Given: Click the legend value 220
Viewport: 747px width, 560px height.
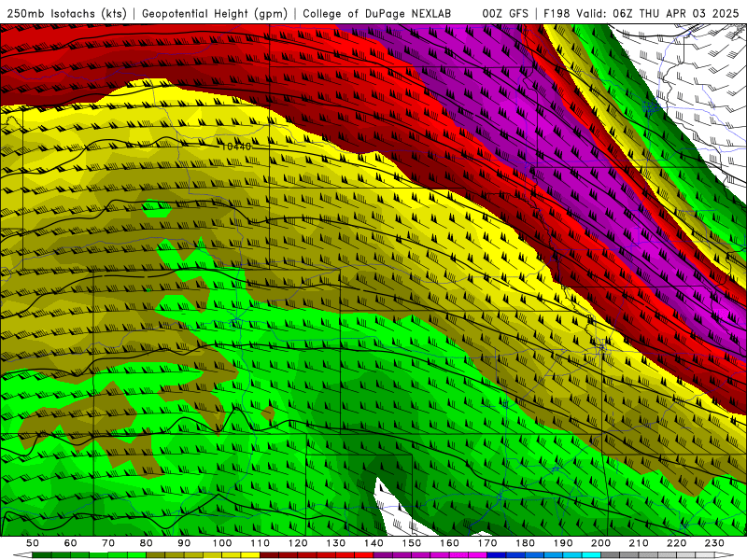Looking at the screenshot, I should click(676, 543).
